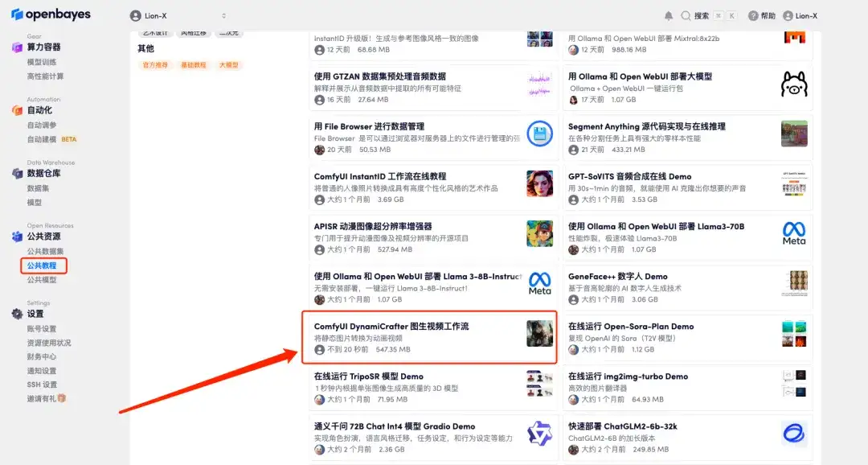Click the 公共资源 sidebar icon
The width and height of the screenshot is (868, 465).
[17, 237]
